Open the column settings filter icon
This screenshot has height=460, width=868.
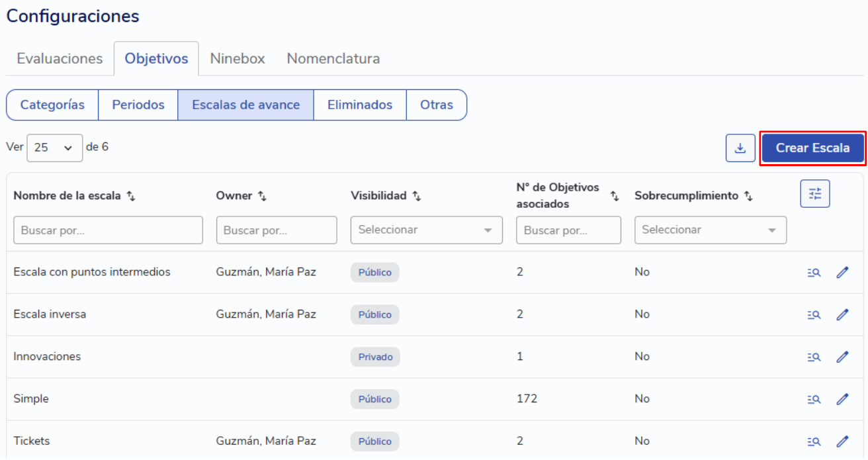coord(814,194)
